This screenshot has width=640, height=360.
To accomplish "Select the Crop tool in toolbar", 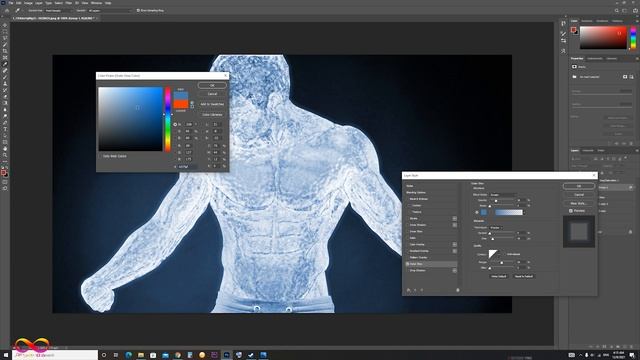I will (5, 51).
